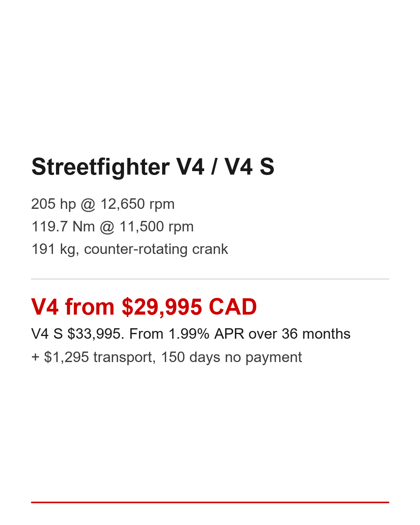Screen dimensions: 420x525
Task: Click the @ symbol in the torque line
Action: 107,227
